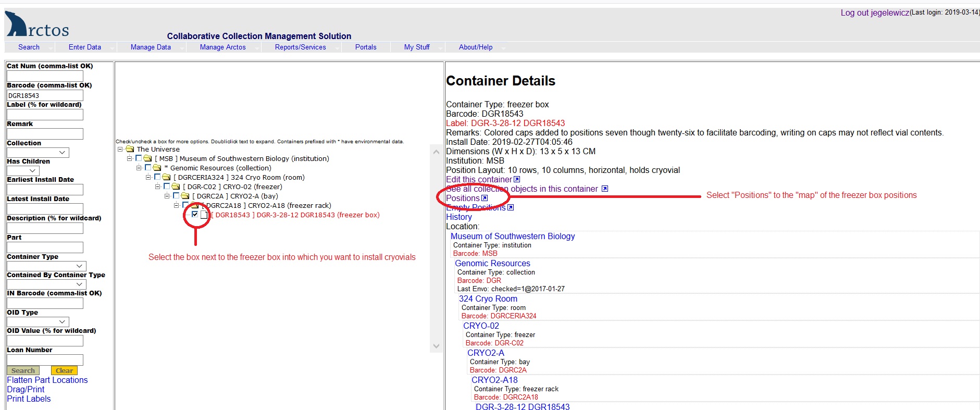Viewport: 980px width, 410px height.
Task: Uncheck the DGR18543 freezer box checkbox
Action: pyautogui.click(x=195, y=214)
